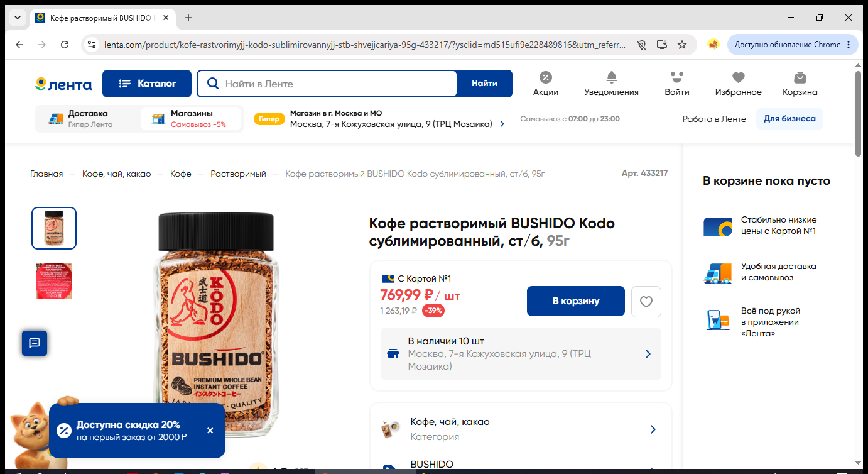
Task: Click the main BUSHIDO product image
Action: pyautogui.click(x=217, y=324)
